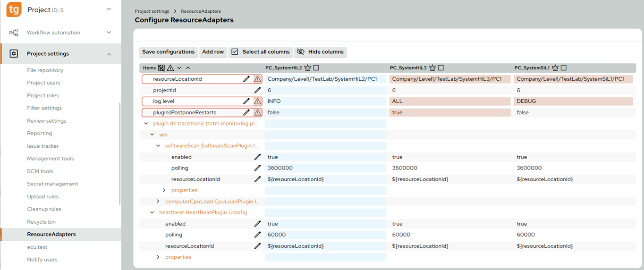Open Cleanup rules page
The width and height of the screenshot is (644, 270).
44,209
